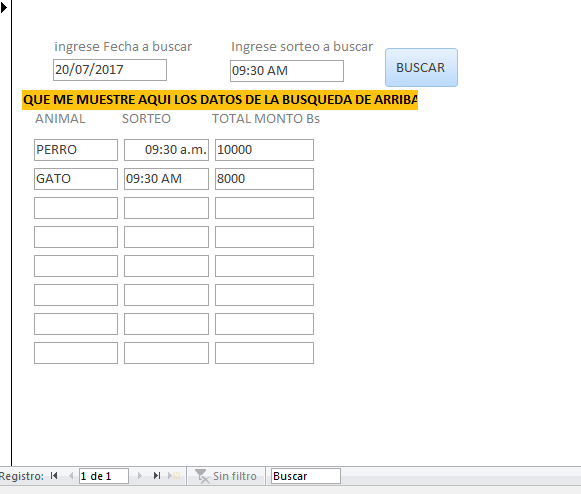Select the third empty ANIMAL row field

click(x=76, y=266)
